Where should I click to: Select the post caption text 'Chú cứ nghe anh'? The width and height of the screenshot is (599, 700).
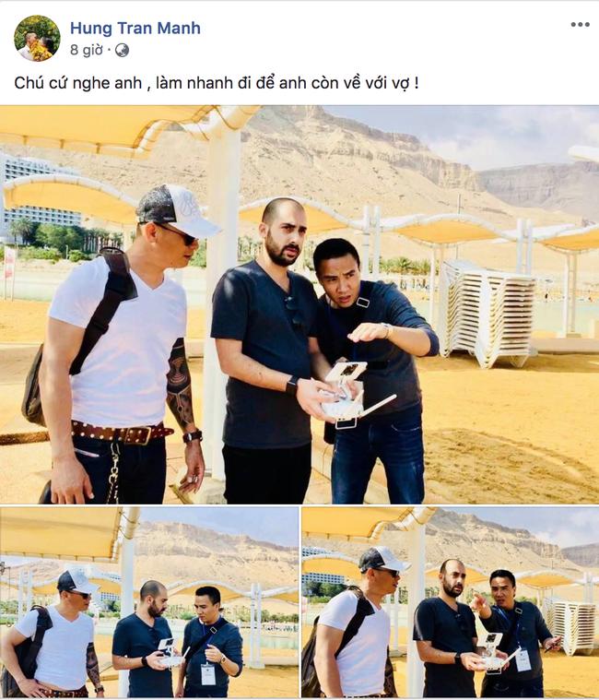point(78,83)
